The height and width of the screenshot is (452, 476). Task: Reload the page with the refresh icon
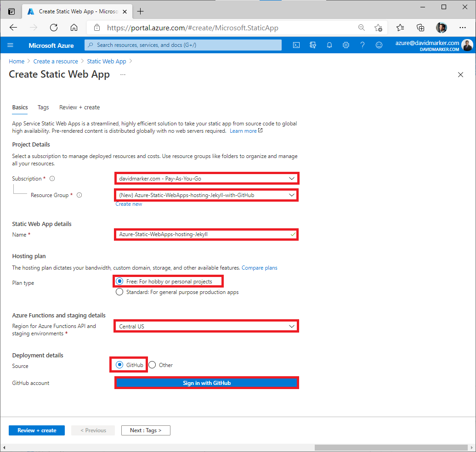[x=54, y=28]
